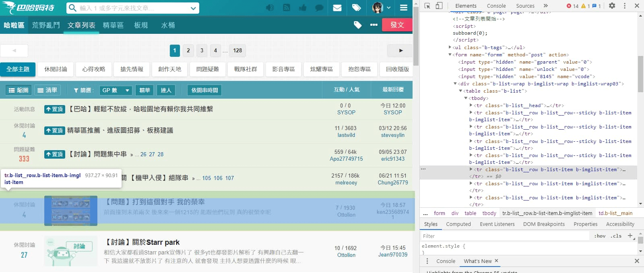
Task: Click the tags icon in top header
Action: point(356,8)
